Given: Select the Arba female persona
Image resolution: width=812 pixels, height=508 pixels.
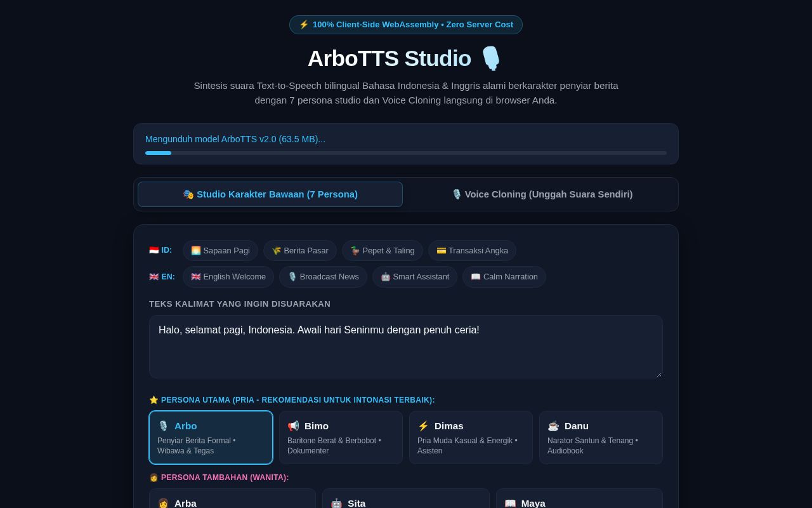Looking at the screenshot, I should (232, 498).
